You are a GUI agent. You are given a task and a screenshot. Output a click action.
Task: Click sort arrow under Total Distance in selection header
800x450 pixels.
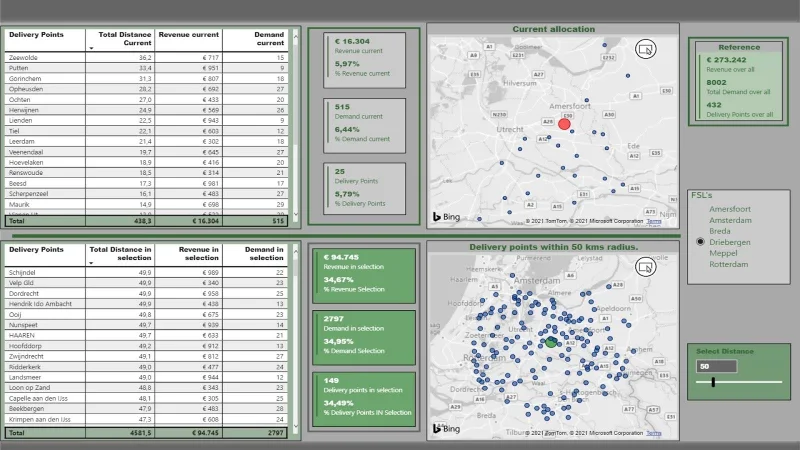click(91, 263)
